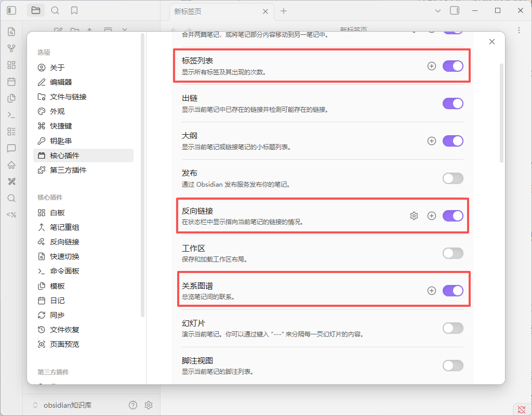
Task: Open 钥匙串 settings section
Action: point(84,141)
